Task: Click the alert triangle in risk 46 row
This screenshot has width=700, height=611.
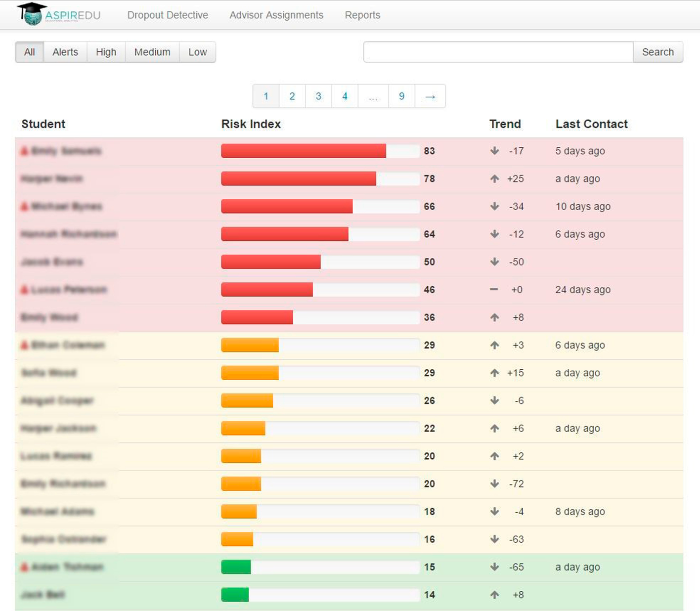Action: [24, 289]
